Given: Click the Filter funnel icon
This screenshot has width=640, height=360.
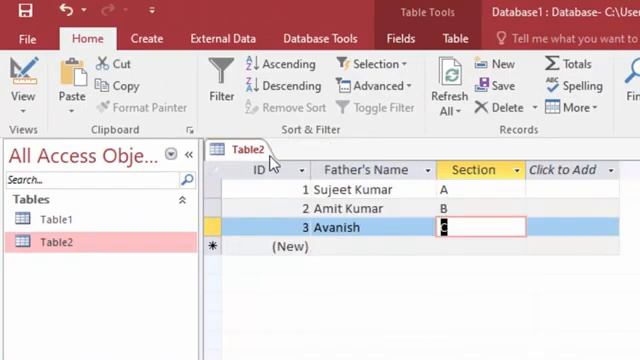Looking at the screenshot, I should click(x=221, y=71).
